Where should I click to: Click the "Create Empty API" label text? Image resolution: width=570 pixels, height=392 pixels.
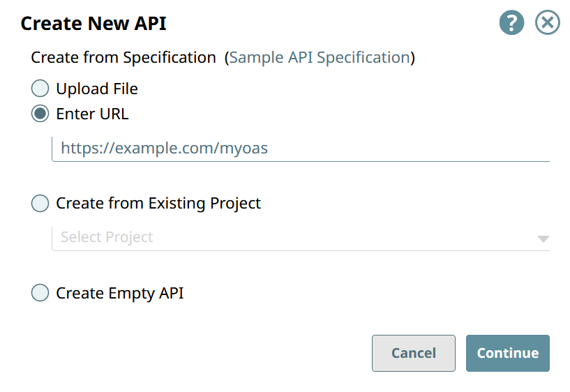pos(120,293)
